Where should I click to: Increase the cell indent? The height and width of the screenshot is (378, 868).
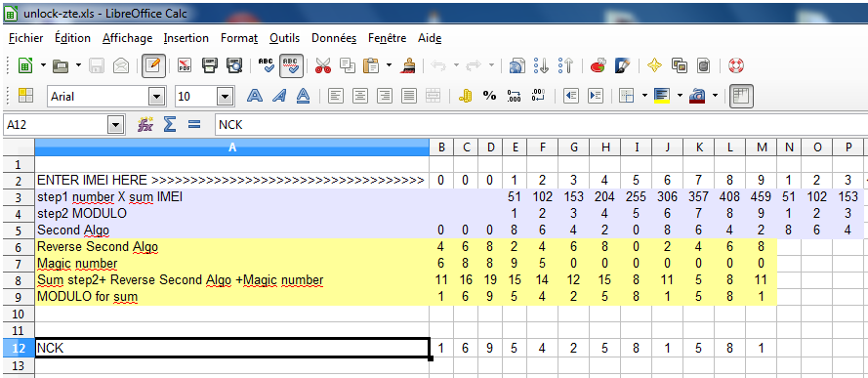pos(595,96)
